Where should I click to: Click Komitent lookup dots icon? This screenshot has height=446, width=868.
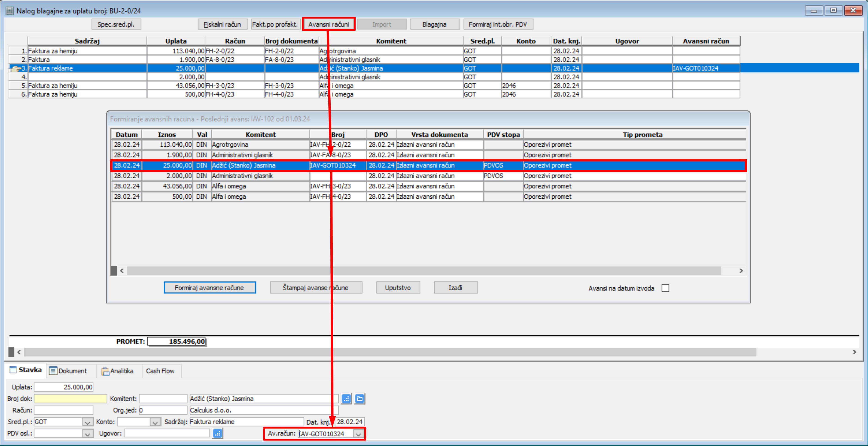346,399
